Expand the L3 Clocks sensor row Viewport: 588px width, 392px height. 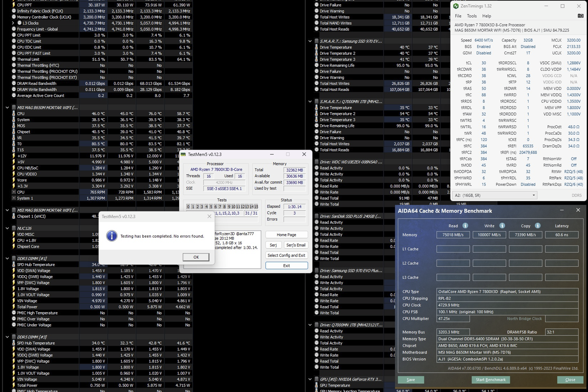pos(13,23)
